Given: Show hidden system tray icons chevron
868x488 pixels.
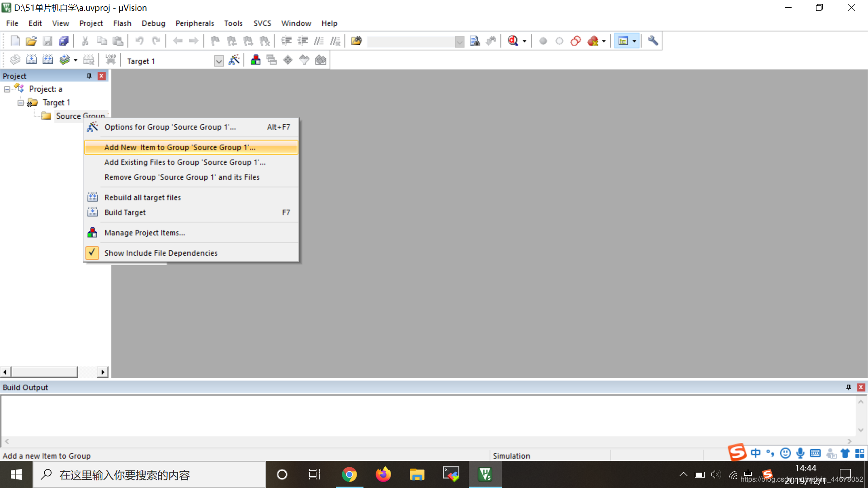Looking at the screenshot, I should (x=683, y=474).
